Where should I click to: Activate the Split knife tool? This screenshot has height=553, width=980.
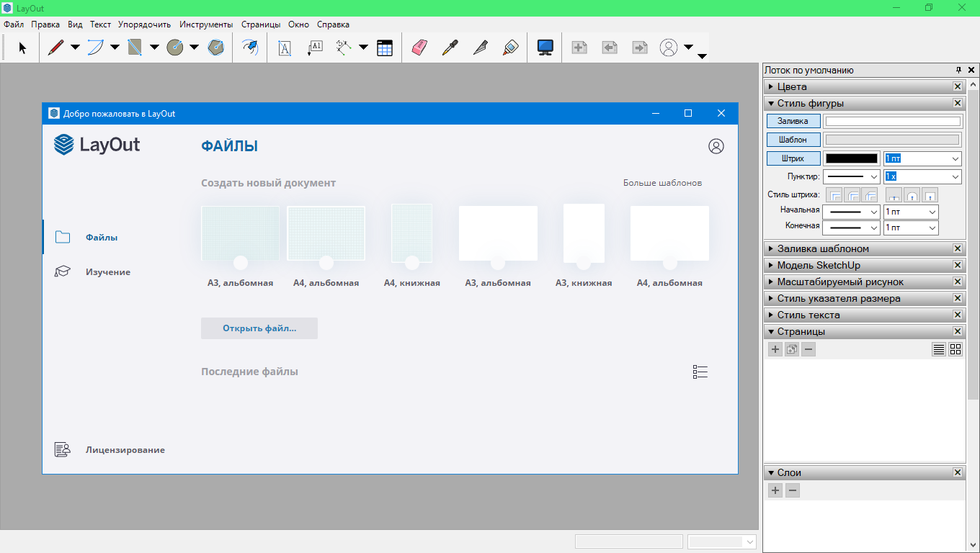coord(481,48)
